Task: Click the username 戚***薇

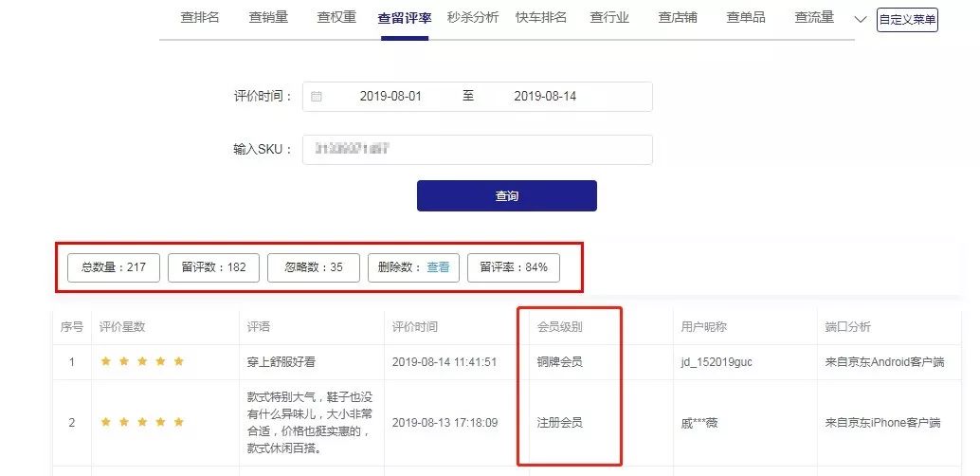Action: tap(699, 423)
